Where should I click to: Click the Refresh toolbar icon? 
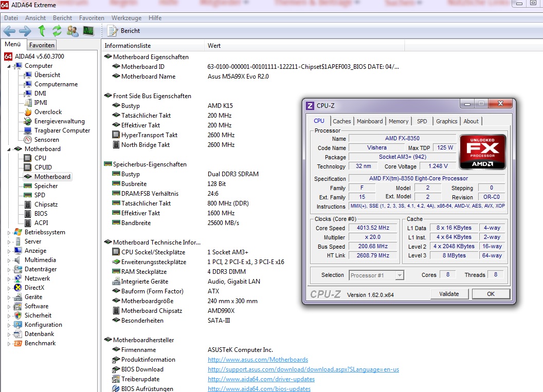[57, 31]
